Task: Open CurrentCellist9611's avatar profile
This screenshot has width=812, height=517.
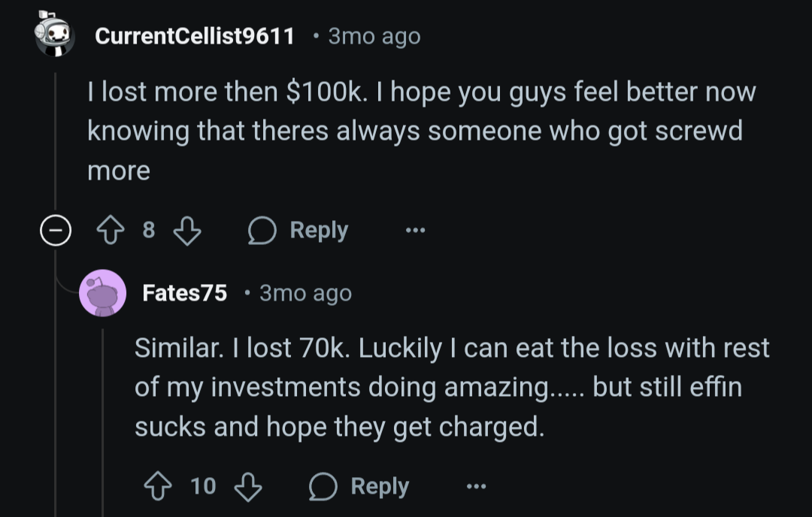Action: click(x=55, y=35)
